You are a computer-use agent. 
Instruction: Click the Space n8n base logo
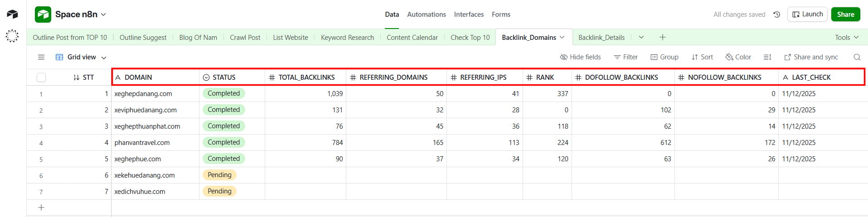(43, 14)
